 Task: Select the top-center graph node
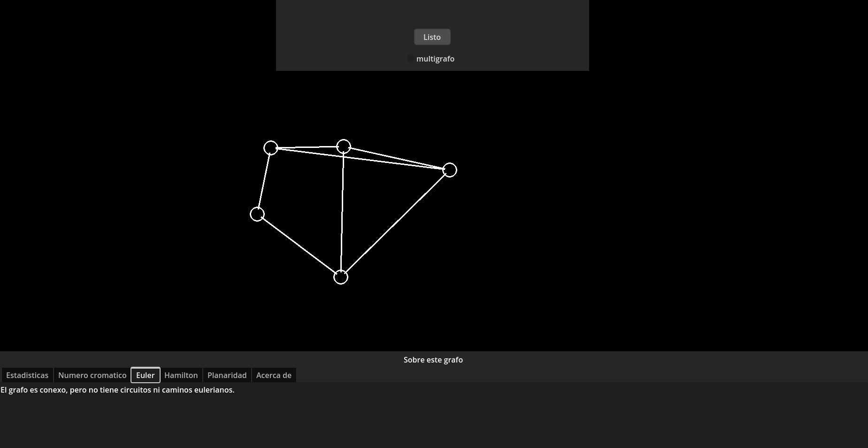click(x=344, y=146)
